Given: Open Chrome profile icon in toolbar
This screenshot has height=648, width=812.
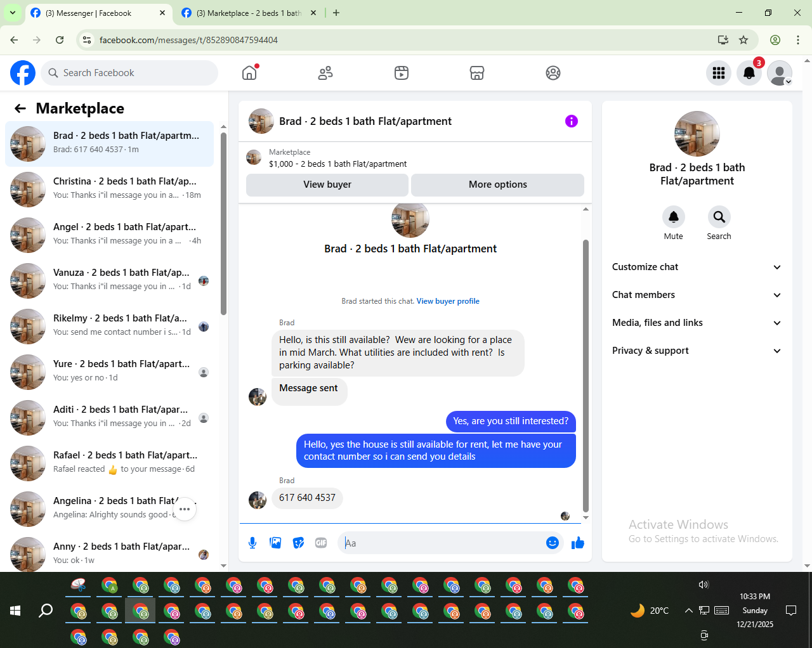Looking at the screenshot, I should pos(775,40).
